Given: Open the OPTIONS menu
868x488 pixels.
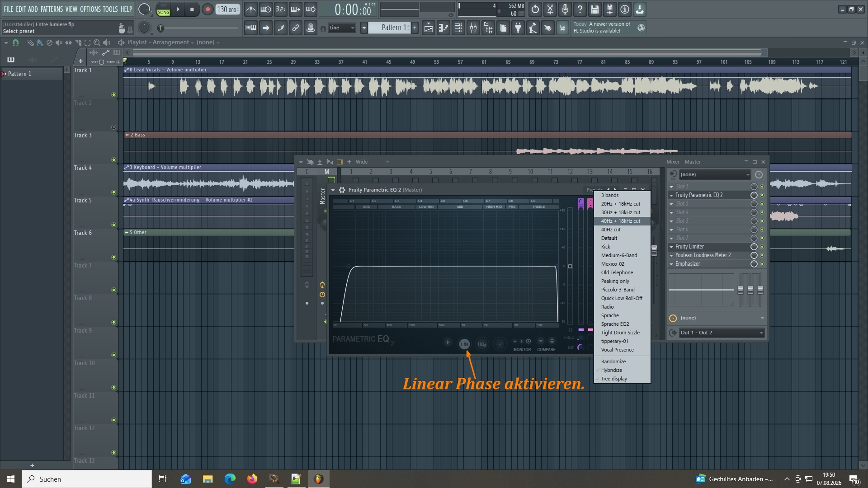Looking at the screenshot, I should (90, 9).
